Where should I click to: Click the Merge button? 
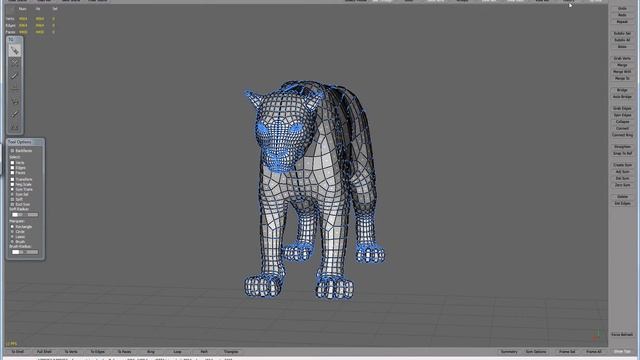click(x=622, y=65)
